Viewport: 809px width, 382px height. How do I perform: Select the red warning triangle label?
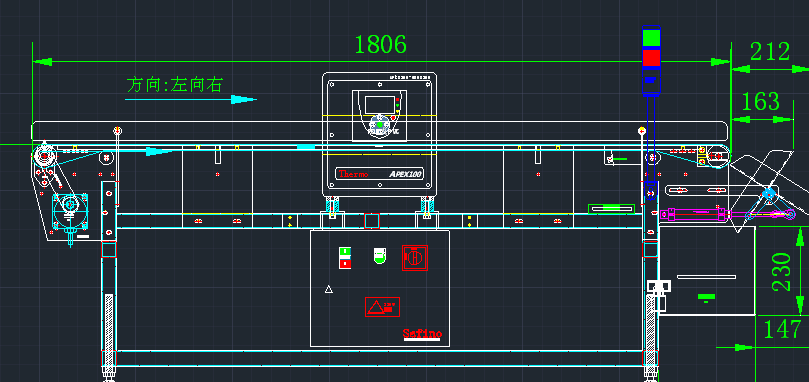[x=382, y=307]
